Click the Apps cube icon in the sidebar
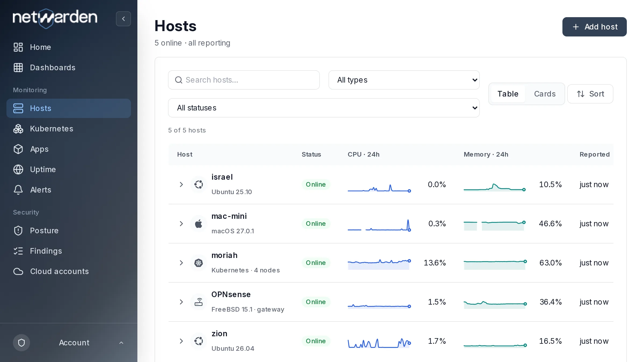 tap(18, 149)
